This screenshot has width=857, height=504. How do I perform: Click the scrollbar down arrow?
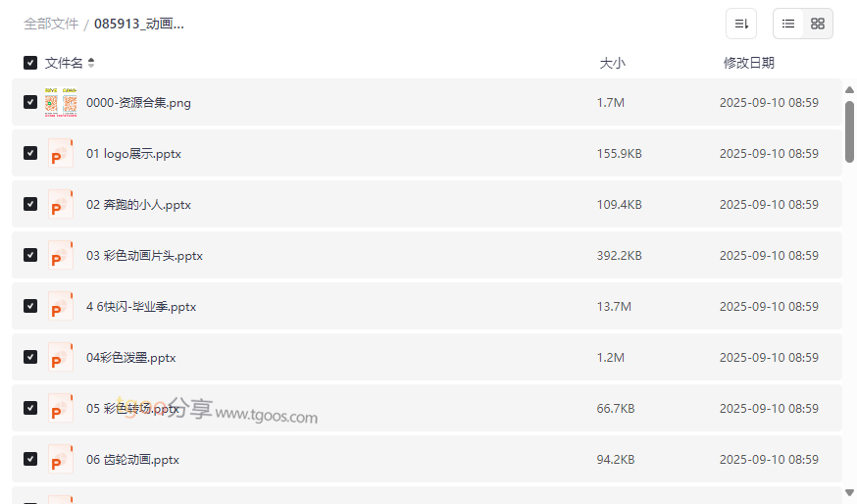(x=849, y=492)
